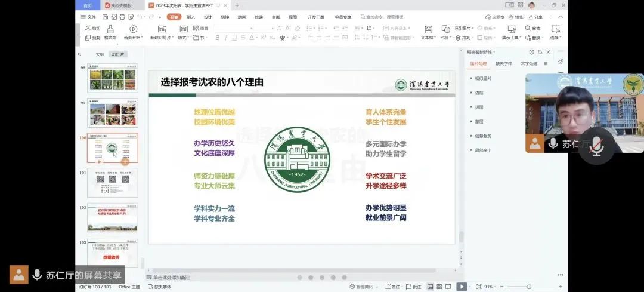Click the Find (查找) magnifier icon

pyautogui.click(x=528, y=29)
